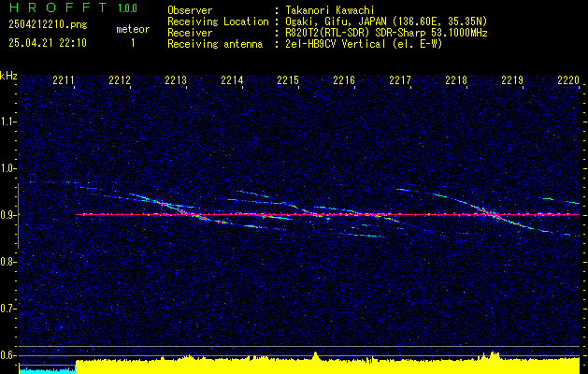
Task: Click the 0.6 kHz axis label
Action: pos(7,355)
